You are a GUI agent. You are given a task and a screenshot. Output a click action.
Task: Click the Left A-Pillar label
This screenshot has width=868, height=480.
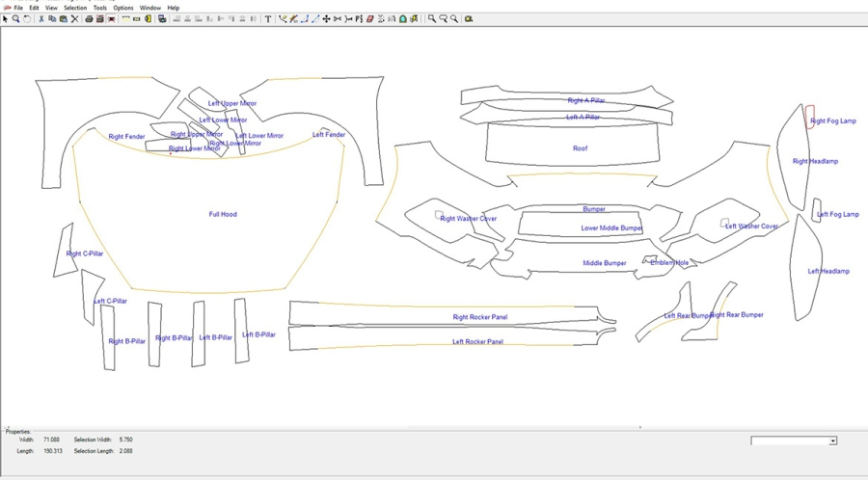[x=583, y=117]
